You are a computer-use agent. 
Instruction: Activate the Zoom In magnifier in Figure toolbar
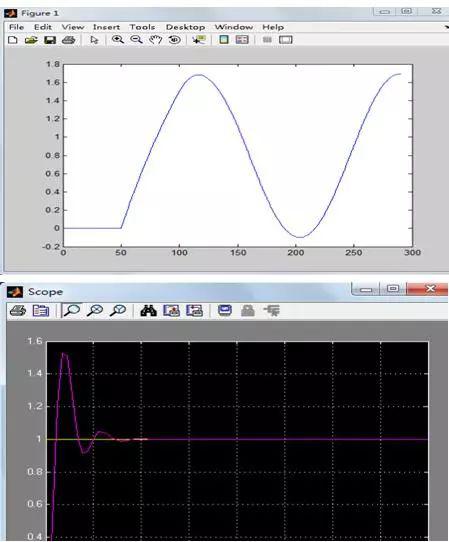118,40
